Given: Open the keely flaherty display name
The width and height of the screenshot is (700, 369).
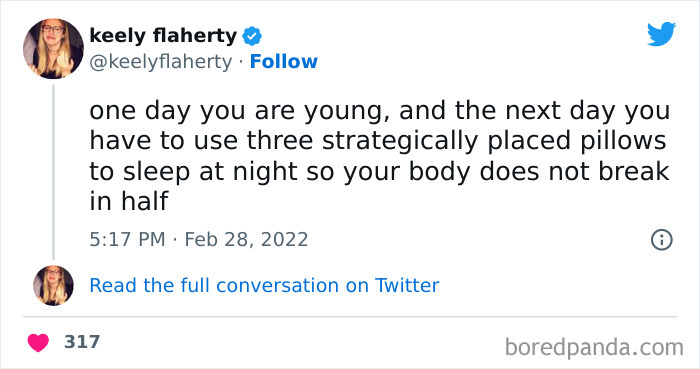Looking at the screenshot, I should [x=163, y=36].
